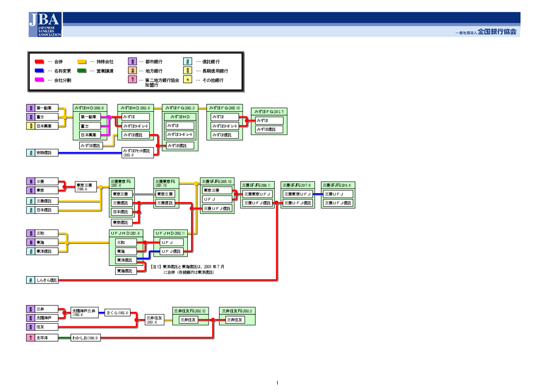Screen dimensions: 555x392
Task: Click the red 合併 legend color swatch
Action: point(40,61)
